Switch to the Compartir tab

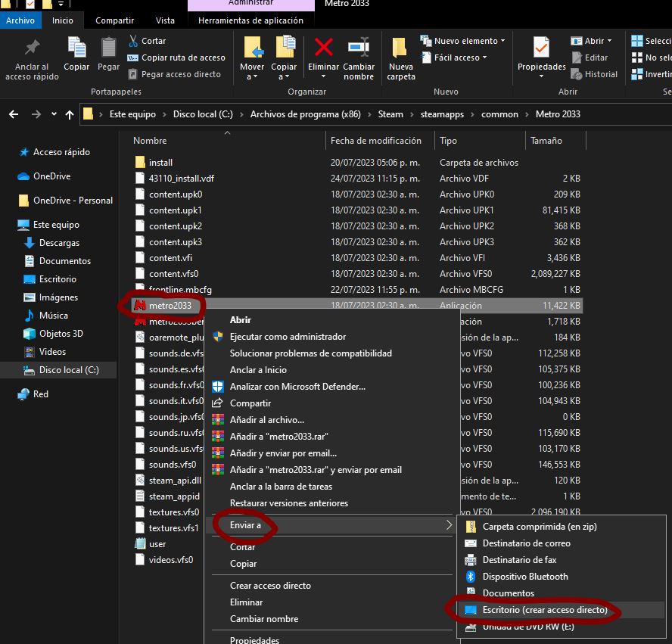click(x=114, y=20)
